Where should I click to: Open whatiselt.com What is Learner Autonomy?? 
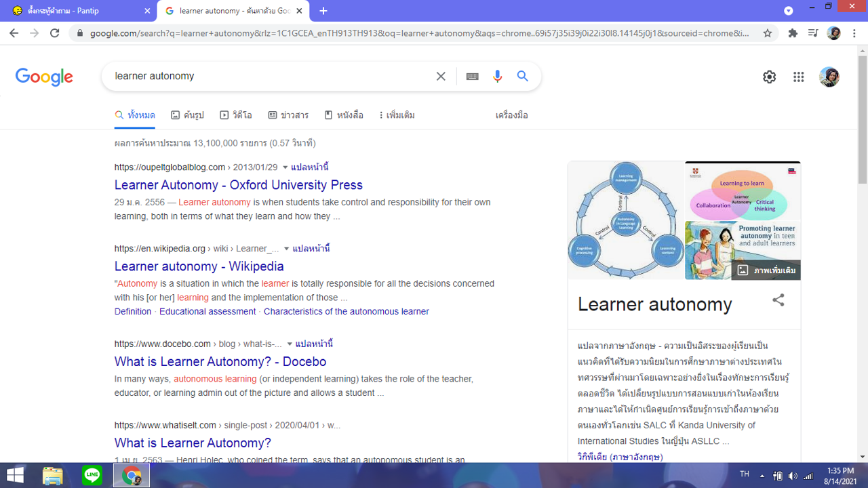[193, 443]
